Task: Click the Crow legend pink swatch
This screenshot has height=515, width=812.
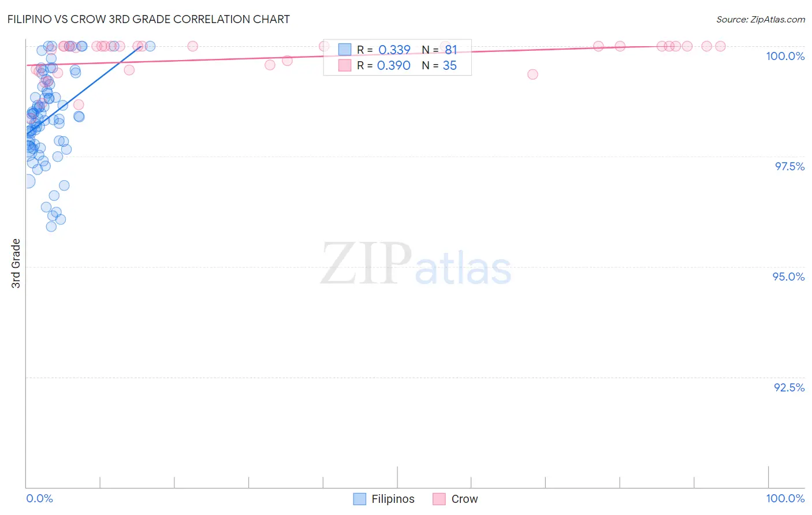Action: 439,499
